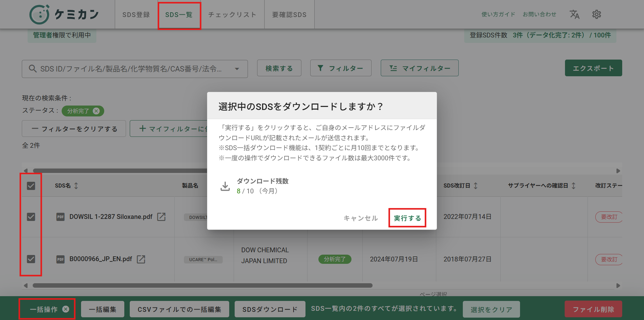
Task: Close the 一括操作 bar with X icon
Action: [66, 309]
